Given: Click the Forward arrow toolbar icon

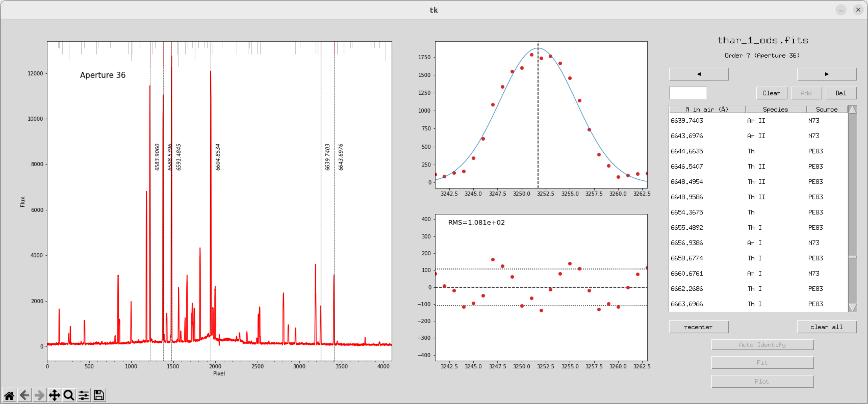Looking at the screenshot, I should [40, 395].
